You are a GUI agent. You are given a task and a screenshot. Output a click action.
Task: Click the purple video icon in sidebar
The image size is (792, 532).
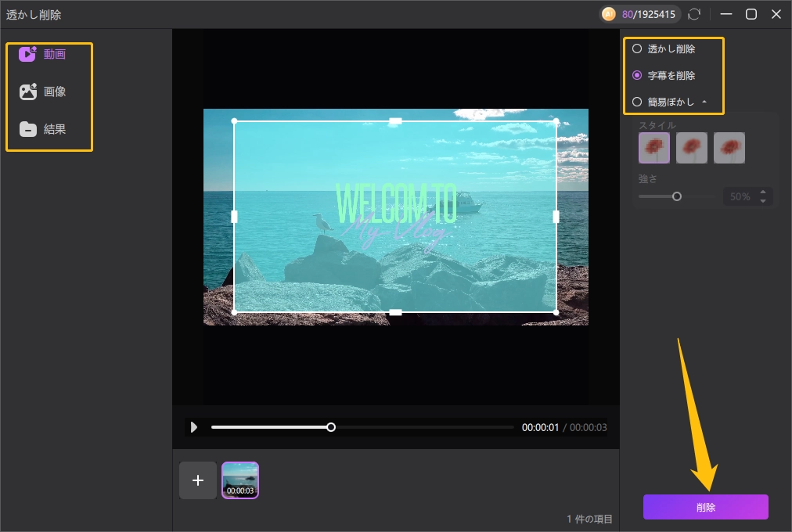click(27, 54)
